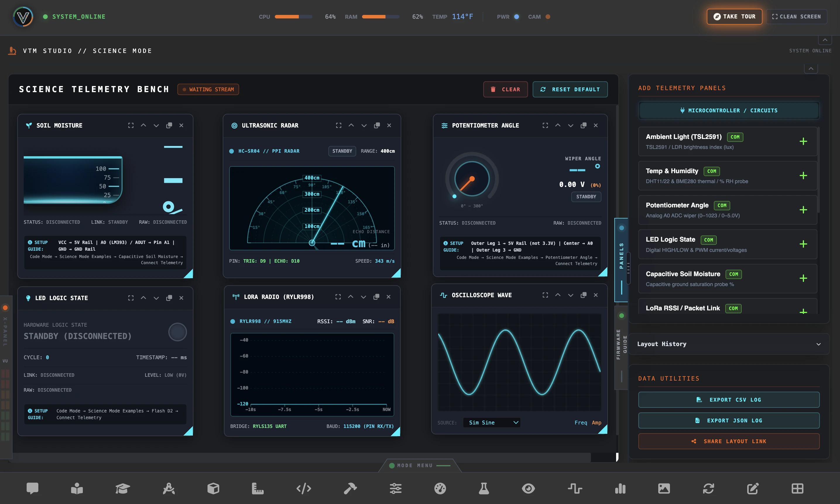Open the edit note mode icon
The height and width of the screenshot is (504, 840).
point(753,488)
